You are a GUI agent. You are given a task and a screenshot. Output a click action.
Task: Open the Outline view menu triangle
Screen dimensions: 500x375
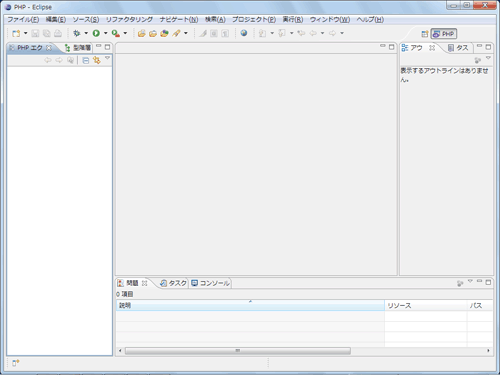click(488, 58)
